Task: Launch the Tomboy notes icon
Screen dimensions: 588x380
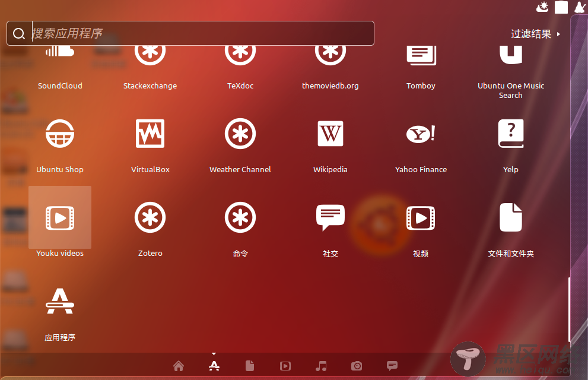Action: pos(421,55)
